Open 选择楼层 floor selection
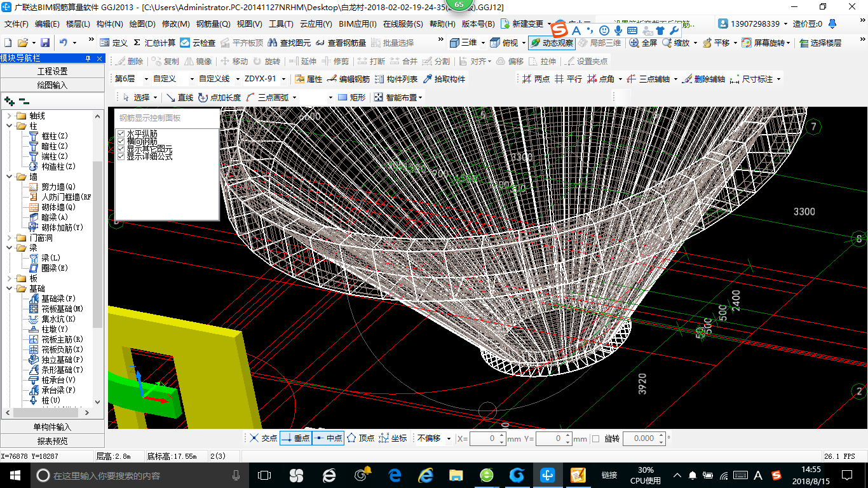 pos(820,43)
